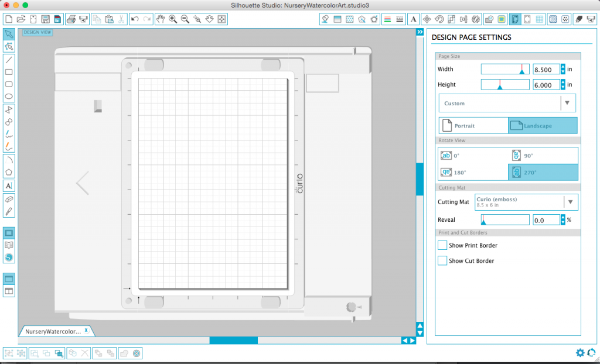Click the Zoom In magnifier icon

click(x=173, y=19)
